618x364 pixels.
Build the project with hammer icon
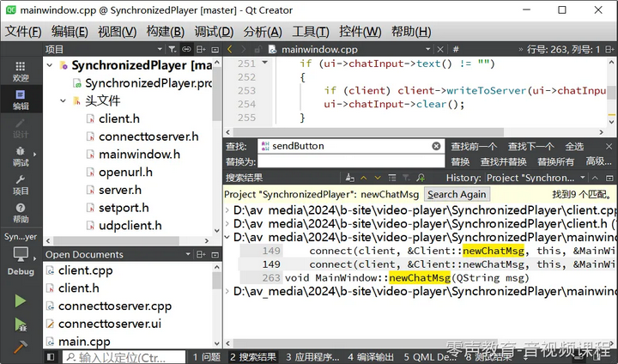20,347
